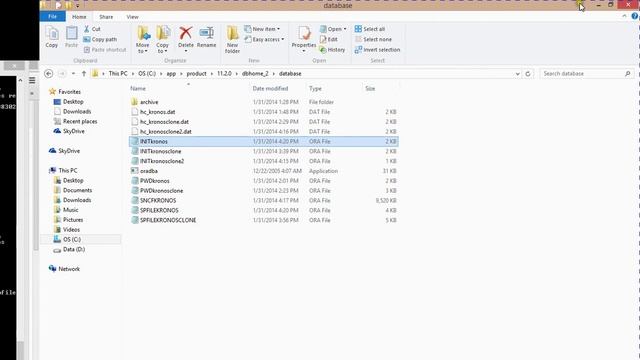Click the Edit button in Open group
Screen dimensions: 640x360
[329, 40]
